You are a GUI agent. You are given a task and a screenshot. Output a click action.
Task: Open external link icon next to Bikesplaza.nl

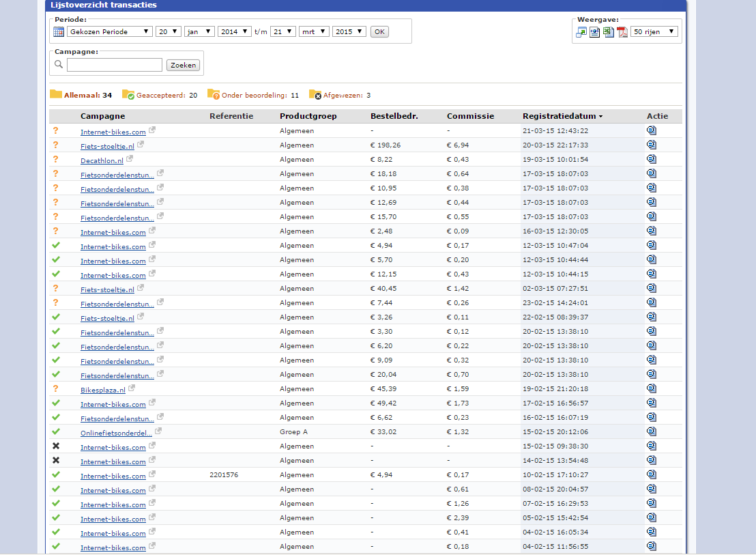pyautogui.click(x=132, y=388)
